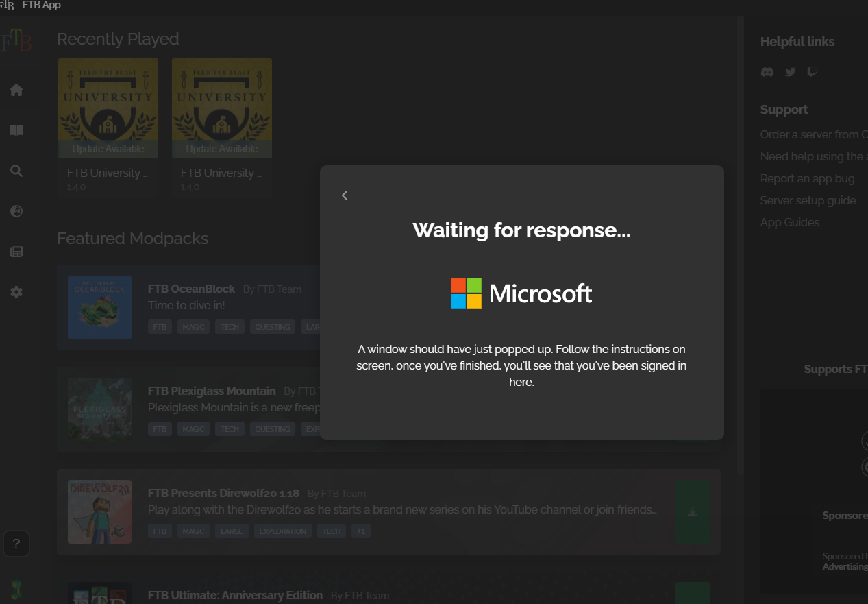The width and height of the screenshot is (868, 604).
Task: Click the question mark help button
Action: pyautogui.click(x=16, y=544)
